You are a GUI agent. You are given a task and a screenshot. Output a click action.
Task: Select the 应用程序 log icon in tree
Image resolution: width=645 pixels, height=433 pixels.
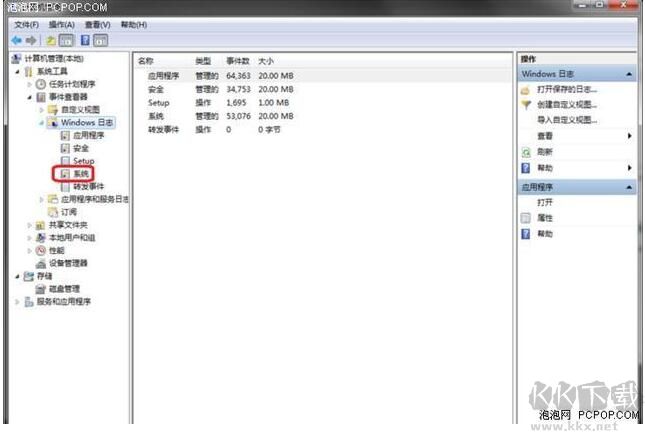point(65,135)
